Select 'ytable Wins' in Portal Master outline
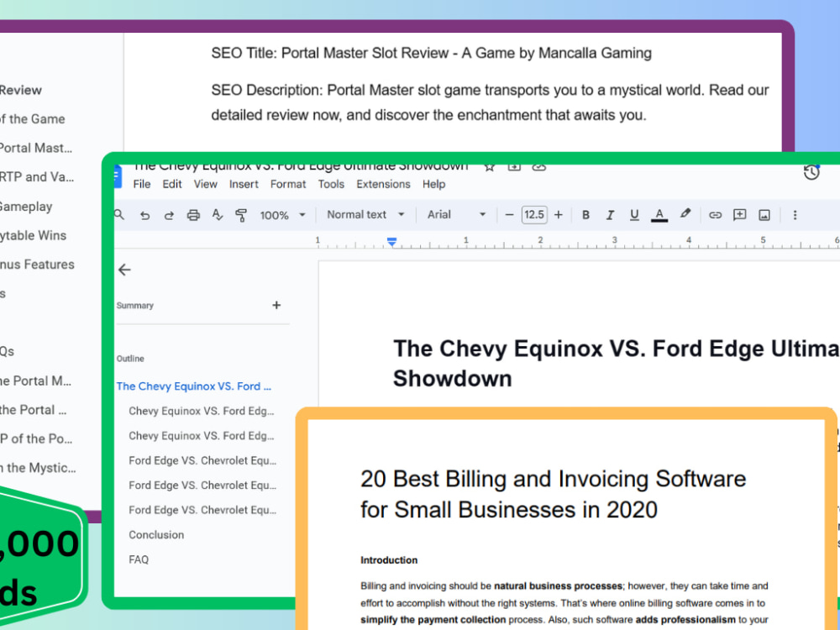The width and height of the screenshot is (840, 630). [34, 235]
